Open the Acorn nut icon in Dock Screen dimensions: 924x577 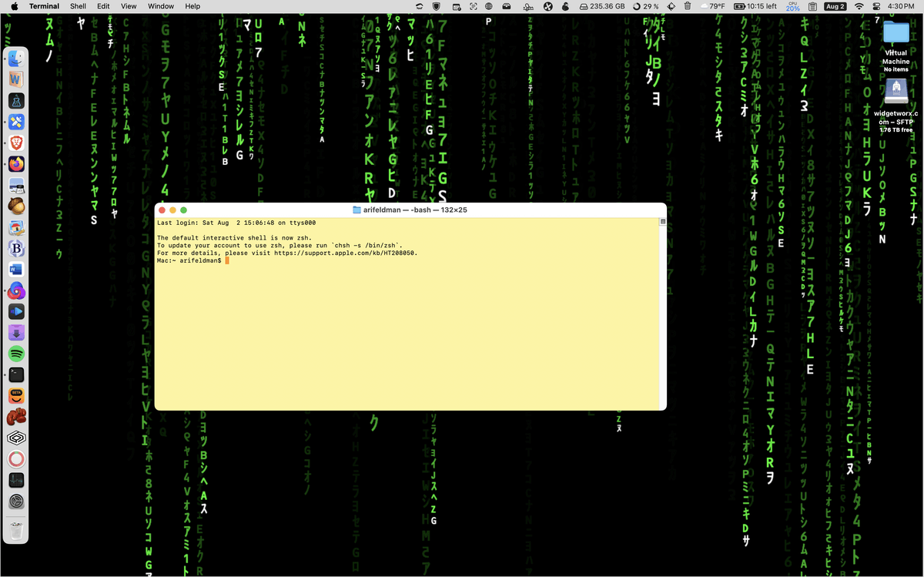(x=16, y=206)
